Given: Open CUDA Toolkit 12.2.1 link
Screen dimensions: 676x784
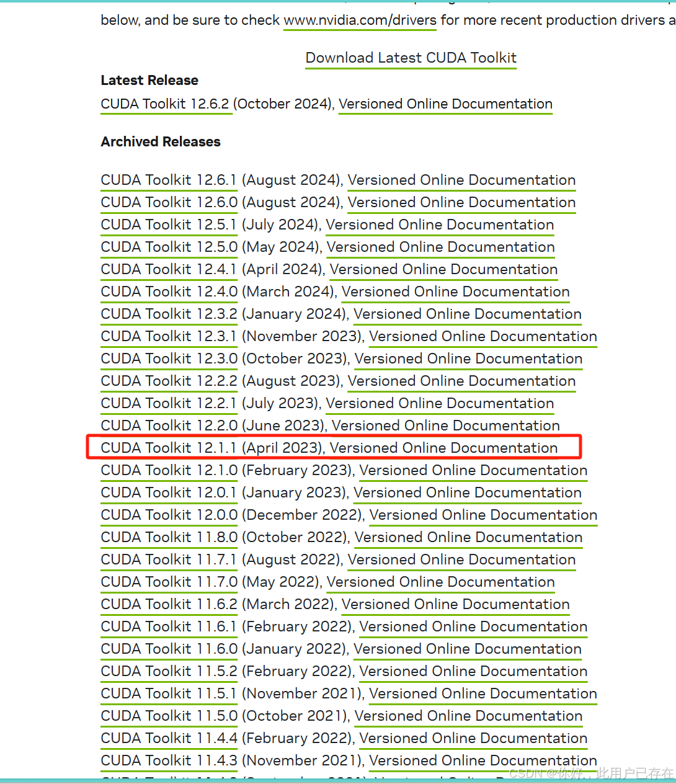Looking at the screenshot, I should (x=169, y=403).
